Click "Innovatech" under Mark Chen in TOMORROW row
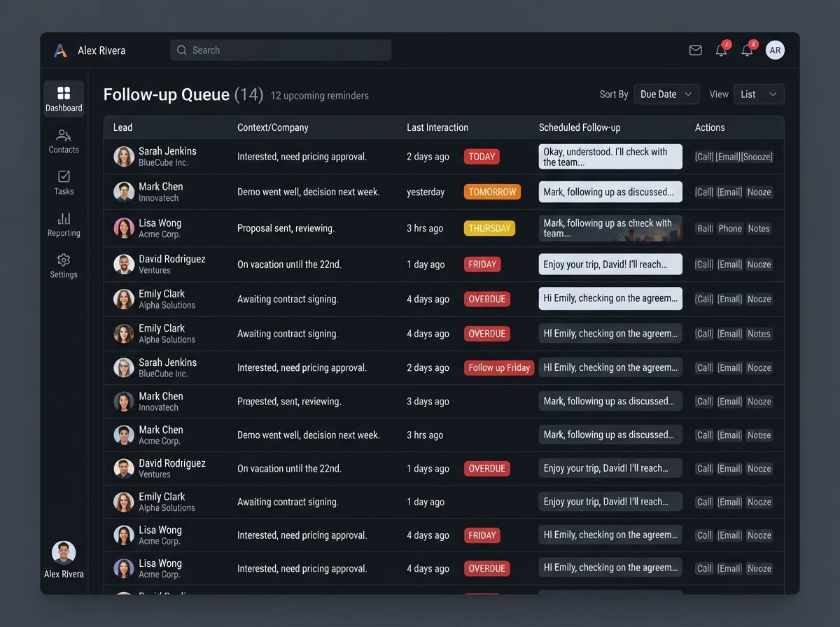The width and height of the screenshot is (840, 627). click(x=158, y=198)
